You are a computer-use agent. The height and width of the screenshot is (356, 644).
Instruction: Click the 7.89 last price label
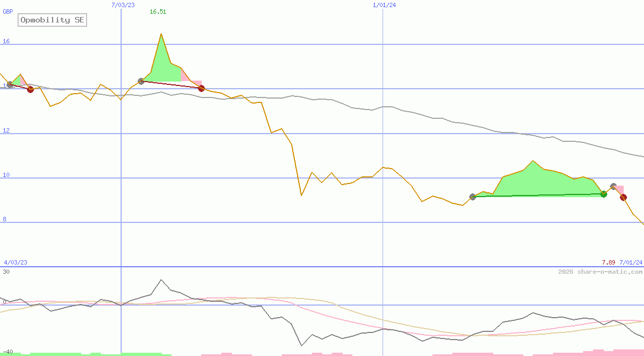click(x=608, y=262)
